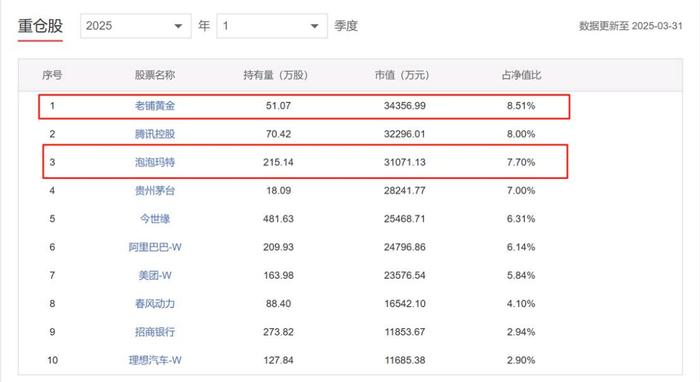700x382 pixels.
Task: Click the quarter dropdown arrow icon
Action: [x=314, y=26]
